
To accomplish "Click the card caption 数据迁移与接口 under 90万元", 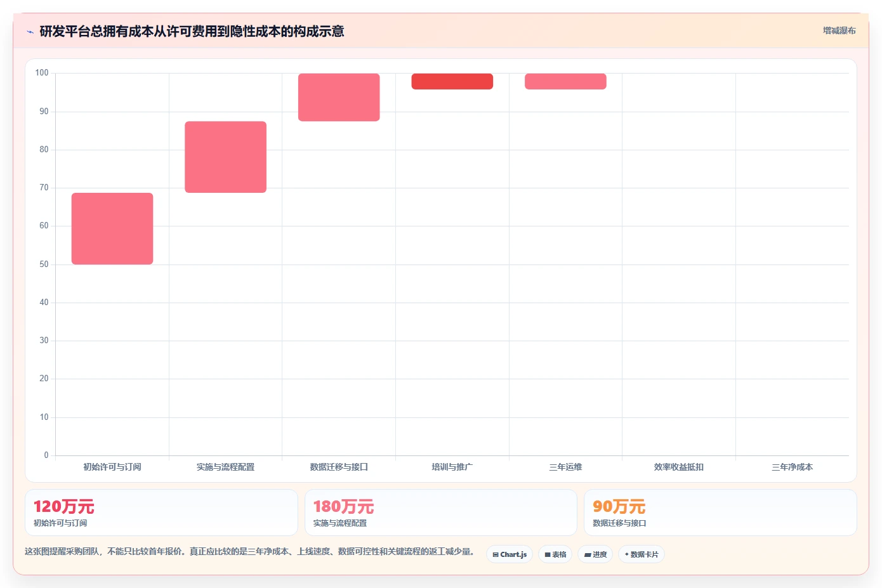I will coord(619,523).
